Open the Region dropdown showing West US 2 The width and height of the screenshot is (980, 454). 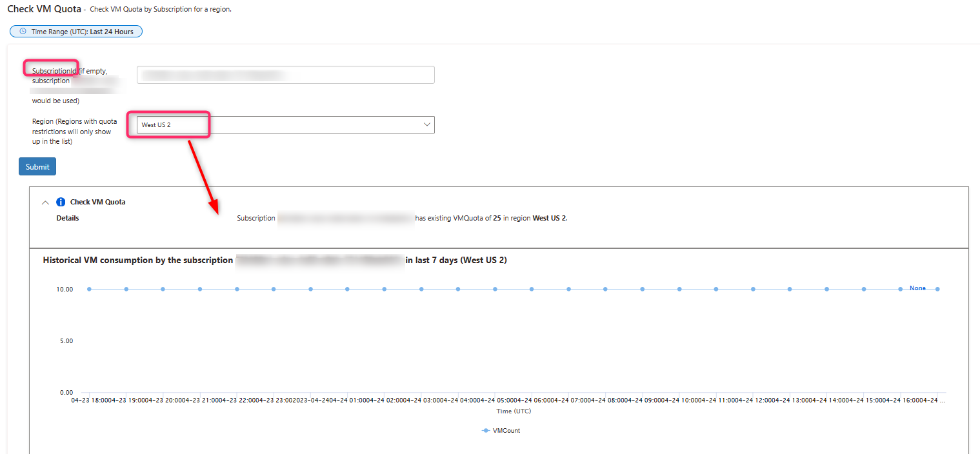[x=285, y=124]
